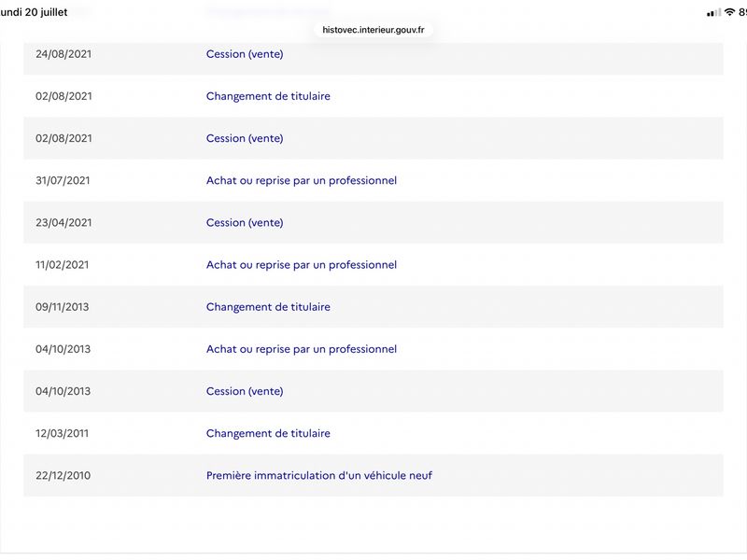Open Changement de titulaire dated 02/08/2021
The image size is (747, 560).
[x=268, y=96]
